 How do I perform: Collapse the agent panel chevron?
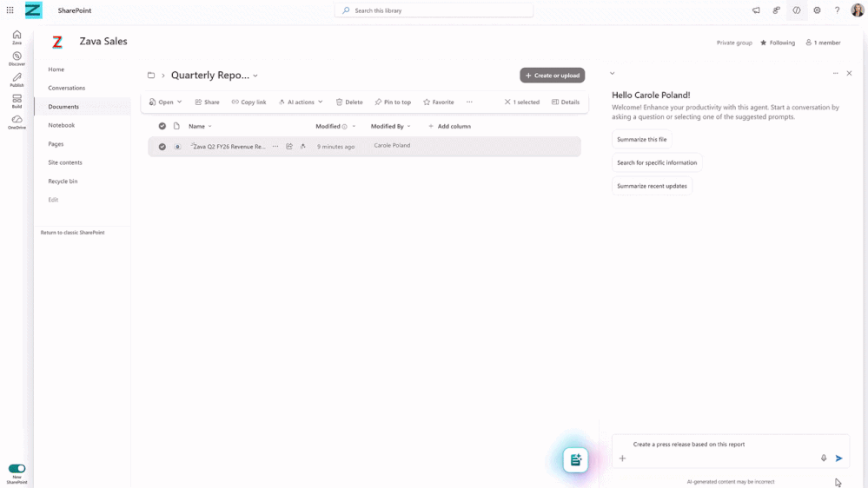613,73
